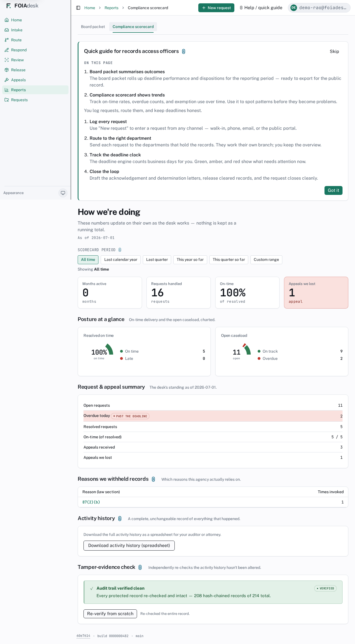Open the 87(2)(b) reason link
355x644 pixels.
coord(91,502)
